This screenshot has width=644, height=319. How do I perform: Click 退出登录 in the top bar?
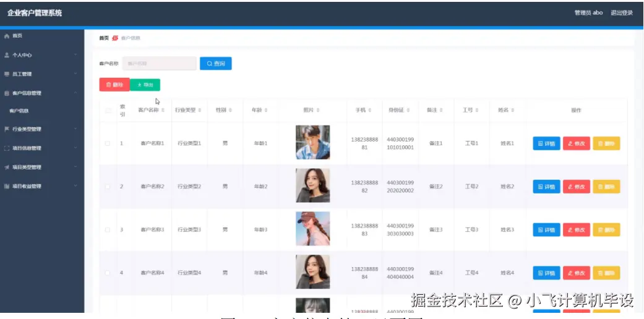click(621, 13)
